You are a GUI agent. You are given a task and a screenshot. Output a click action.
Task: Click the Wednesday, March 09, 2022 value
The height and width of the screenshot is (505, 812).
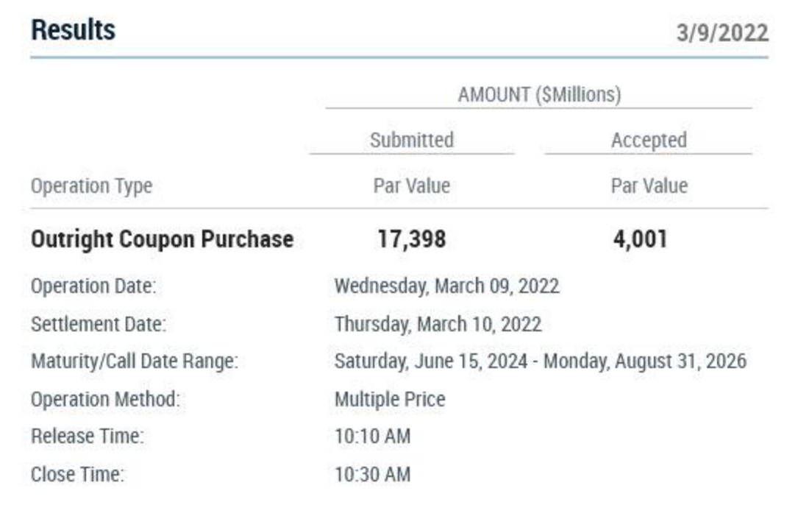click(446, 286)
